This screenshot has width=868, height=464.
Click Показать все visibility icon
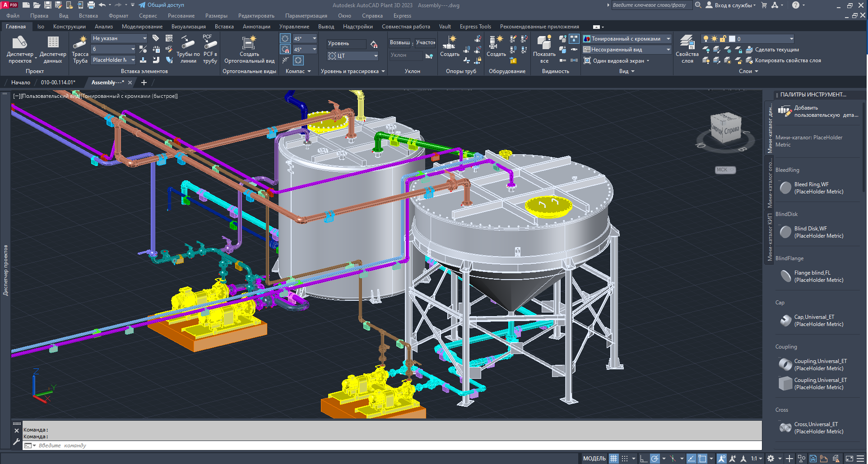click(544, 49)
